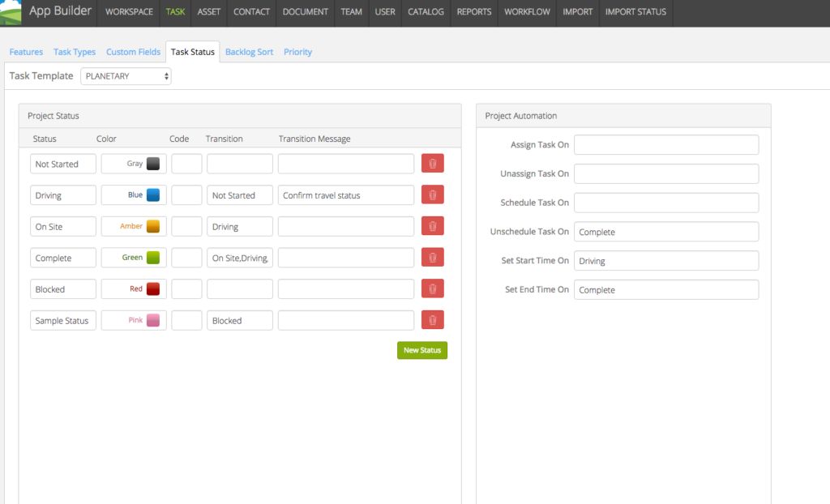Viewport: 830px width, 504px height.
Task: Edit the Driving status name field
Action: tap(63, 194)
